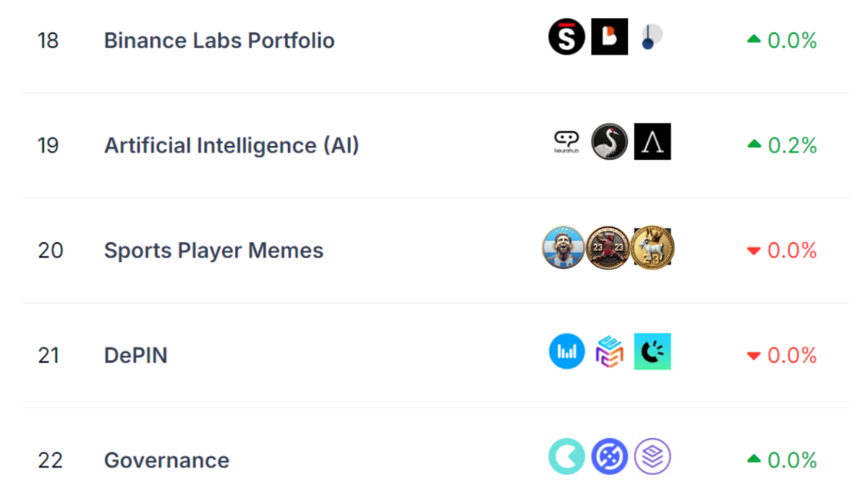This screenshot has height=488, width=868.
Task: Open the DePIN category page
Action: click(136, 355)
